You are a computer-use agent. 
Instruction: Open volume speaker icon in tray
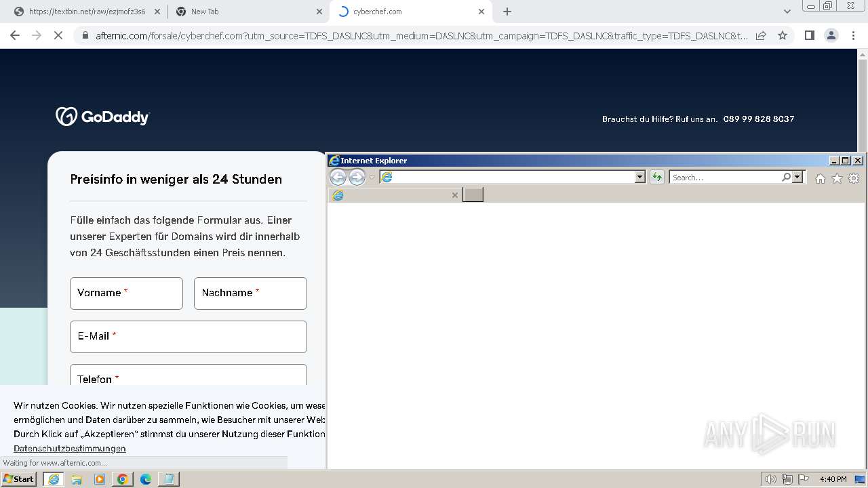771,479
